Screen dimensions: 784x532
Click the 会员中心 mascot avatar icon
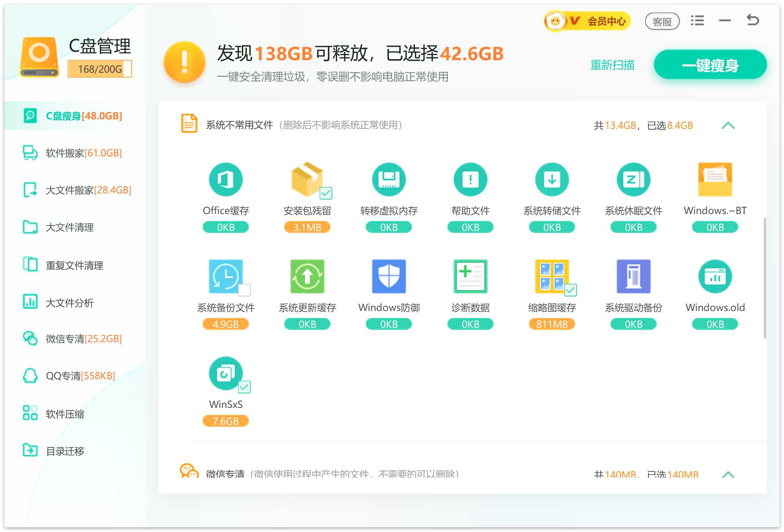coord(555,21)
